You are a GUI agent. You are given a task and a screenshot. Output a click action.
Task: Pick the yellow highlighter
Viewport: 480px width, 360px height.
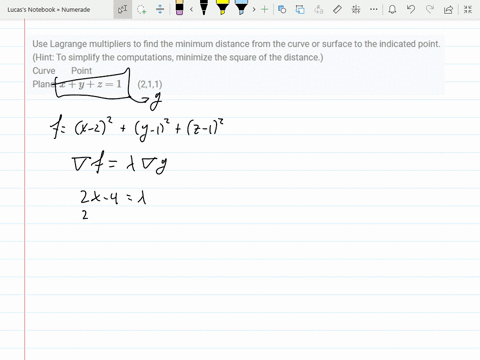(x=222, y=8)
